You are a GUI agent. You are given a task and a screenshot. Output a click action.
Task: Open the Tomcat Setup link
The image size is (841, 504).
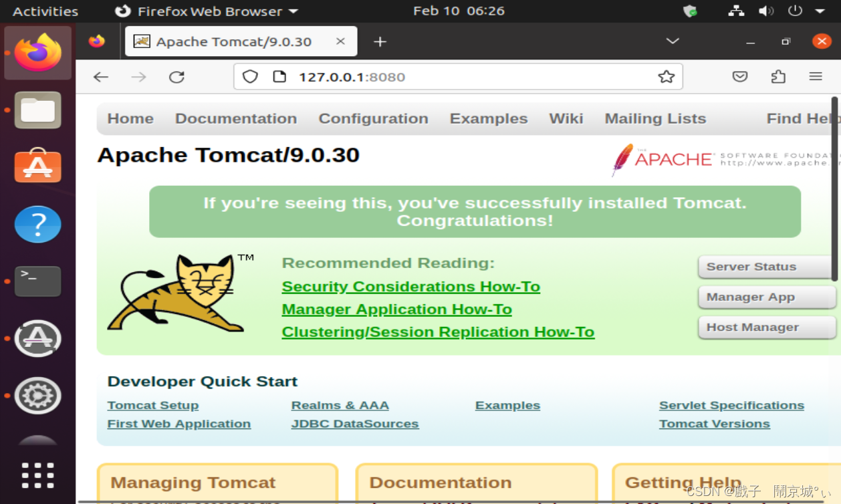point(152,405)
